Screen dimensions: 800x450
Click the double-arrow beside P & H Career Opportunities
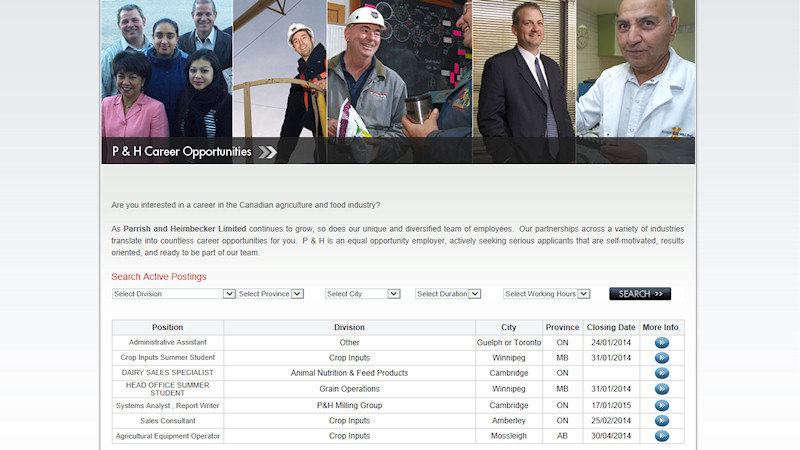pos(267,152)
